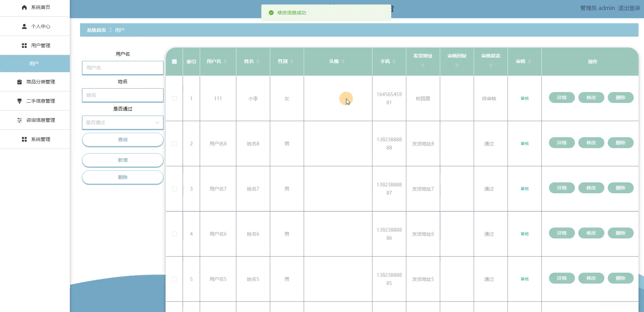Expand 用户管理 sidebar menu
Viewport: 644px width, 312px height.
(x=35, y=45)
